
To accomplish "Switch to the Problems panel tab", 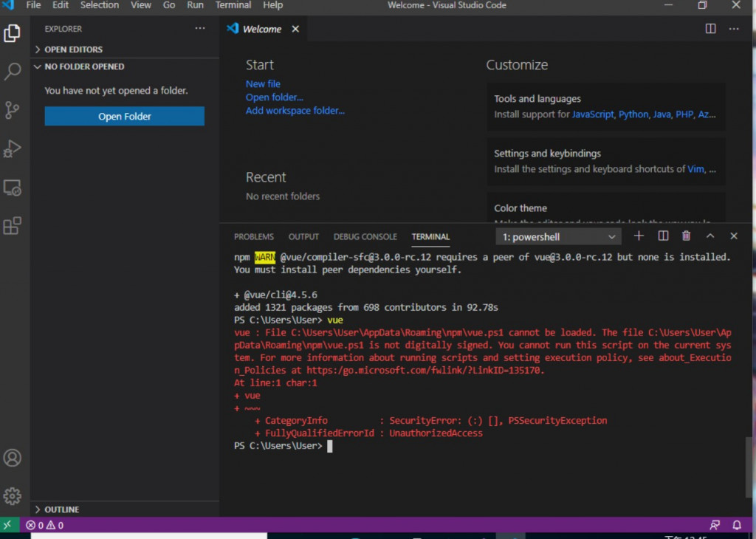I will click(x=254, y=237).
